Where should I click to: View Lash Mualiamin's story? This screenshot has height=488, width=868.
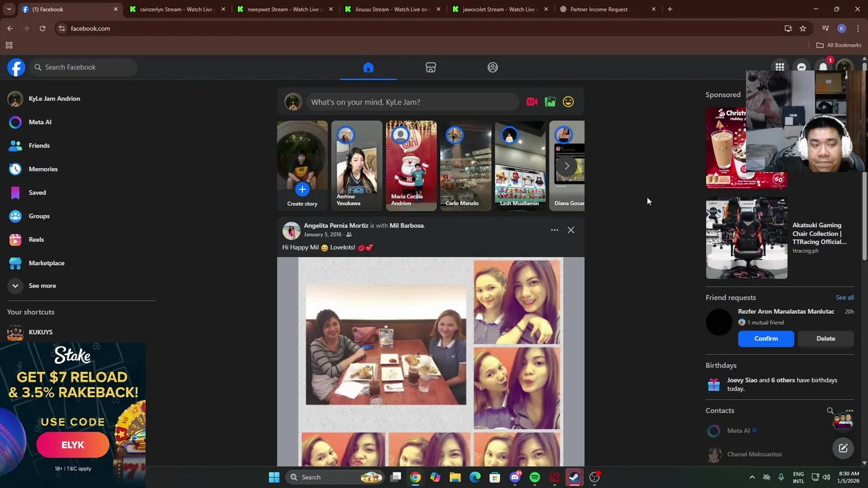tap(519, 165)
